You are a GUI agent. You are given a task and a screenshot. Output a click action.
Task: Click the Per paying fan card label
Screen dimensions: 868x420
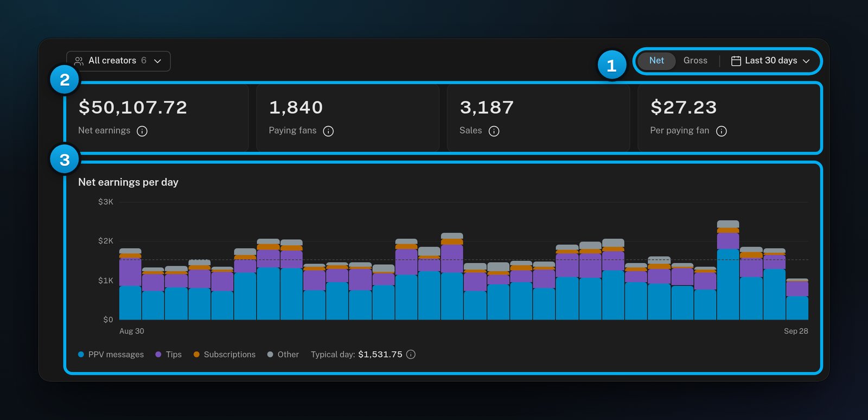coord(680,131)
